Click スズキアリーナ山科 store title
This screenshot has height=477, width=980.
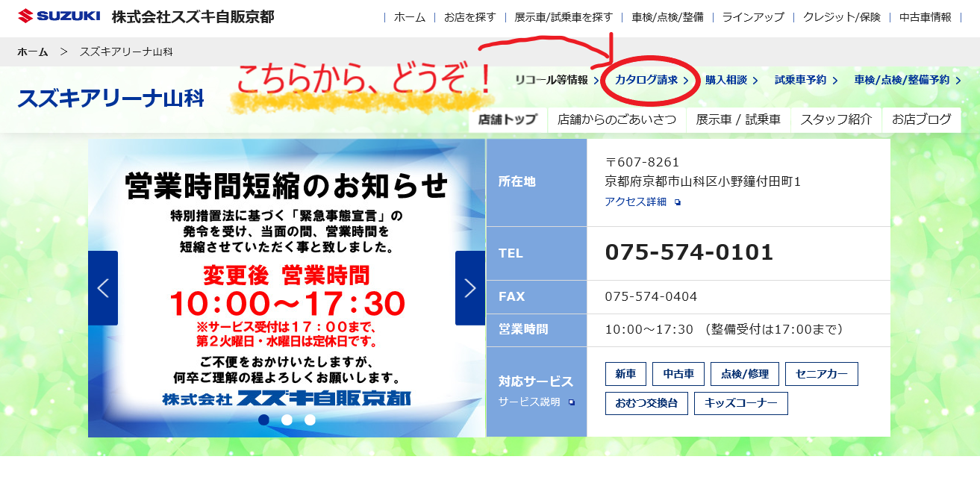110,99
